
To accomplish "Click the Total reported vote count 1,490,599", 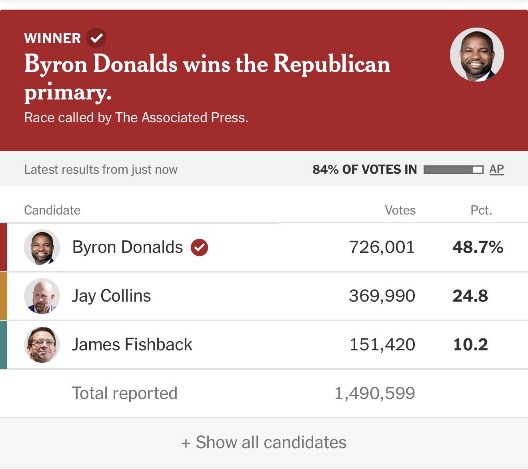I will point(375,394).
